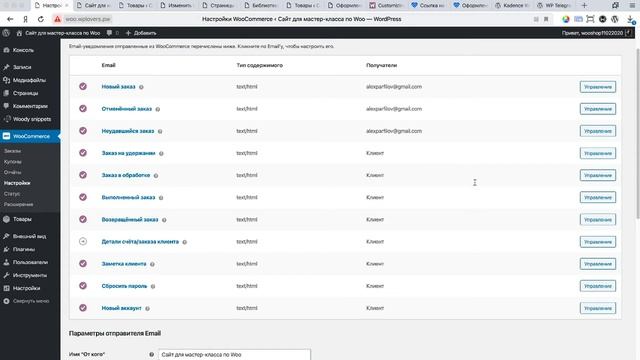Click enabled status icon for Возвращённый заказ

pyautogui.click(x=83, y=219)
